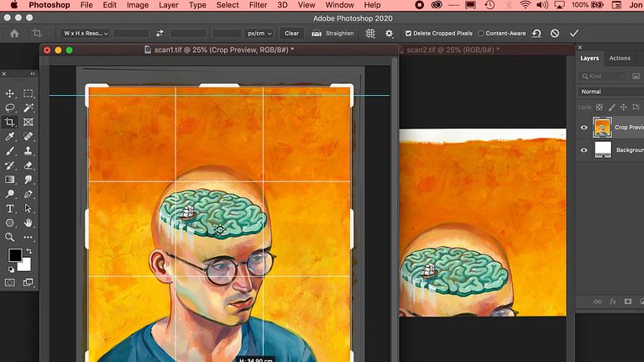Open crop overlay grid options

pyautogui.click(x=370, y=34)
